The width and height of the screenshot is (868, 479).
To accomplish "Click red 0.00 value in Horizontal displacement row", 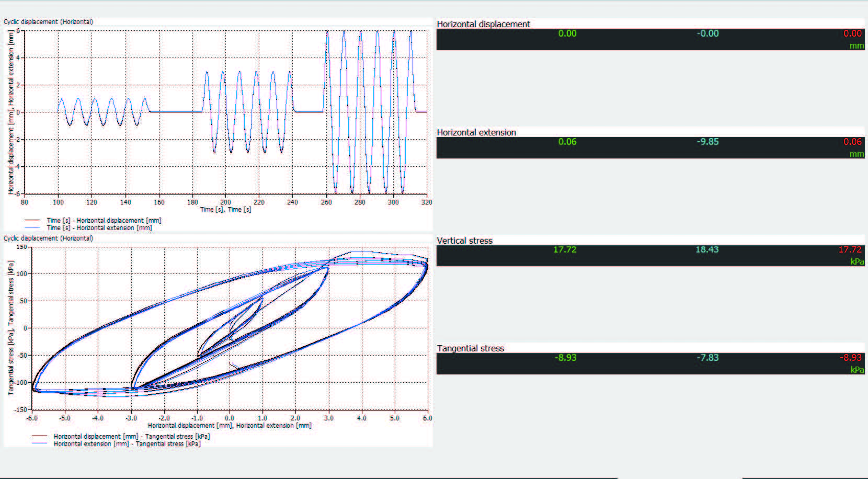I will click(x=852, y=33).
